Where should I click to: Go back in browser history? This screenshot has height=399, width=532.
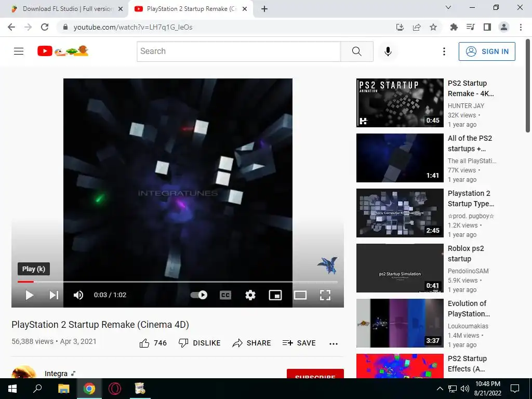tap(11, 27)
